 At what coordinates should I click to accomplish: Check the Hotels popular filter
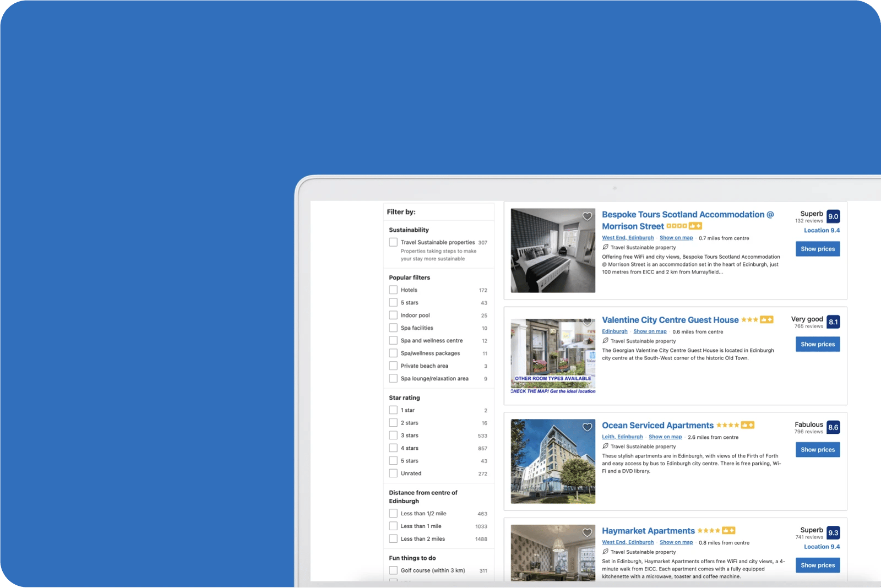pos(393,290)
